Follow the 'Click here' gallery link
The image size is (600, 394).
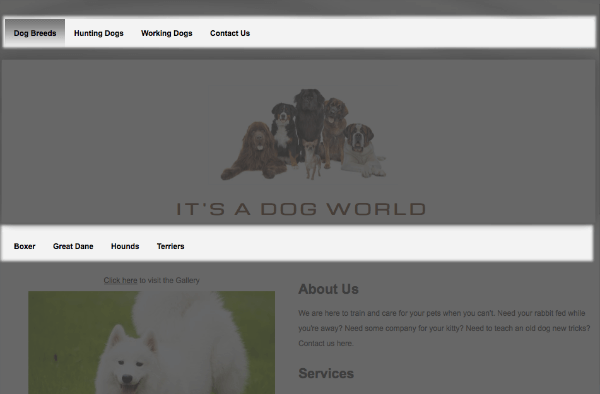click(x=120, y=280)
